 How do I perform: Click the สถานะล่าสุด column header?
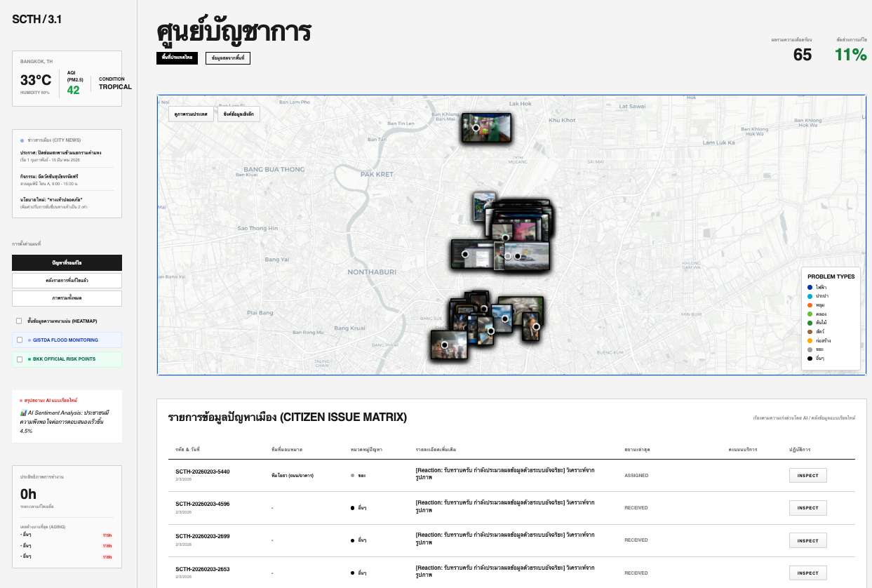point(637,449)
